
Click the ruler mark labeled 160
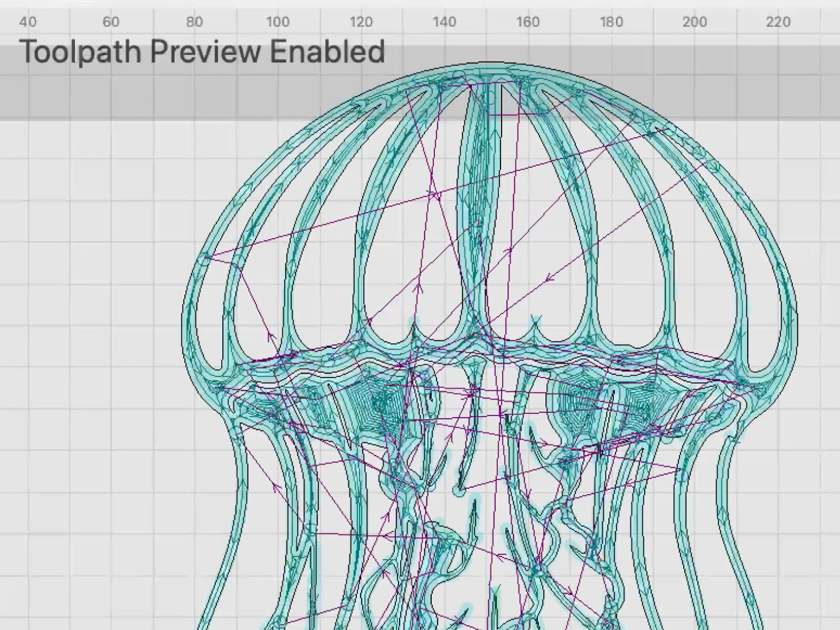tap(528, 22)
